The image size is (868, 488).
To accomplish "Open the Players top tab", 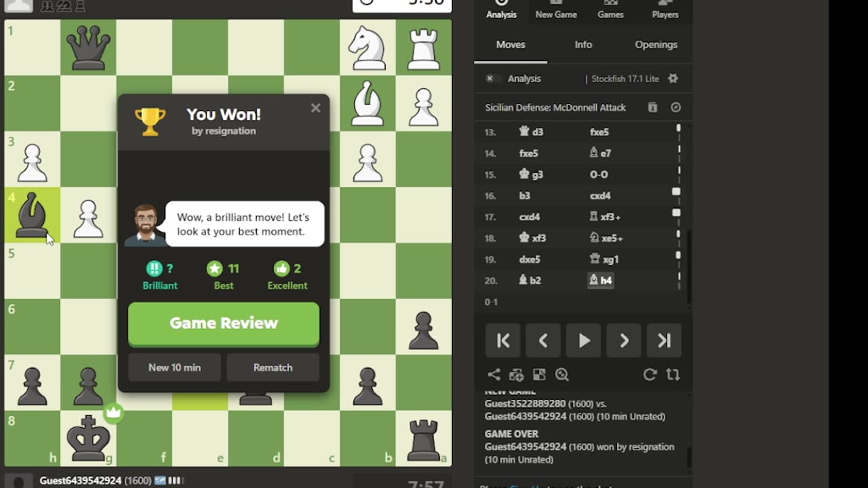I will pyautogui.click(x=665, y=10).
